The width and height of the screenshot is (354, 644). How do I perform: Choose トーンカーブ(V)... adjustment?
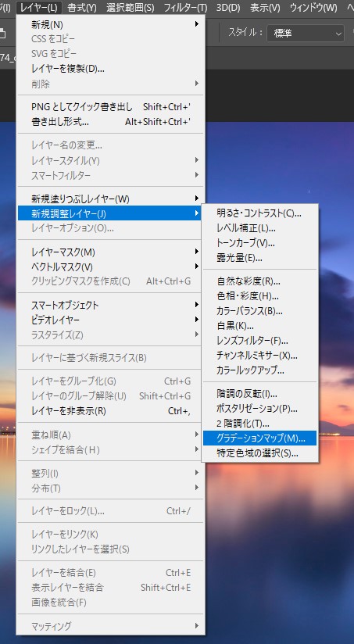260,243
